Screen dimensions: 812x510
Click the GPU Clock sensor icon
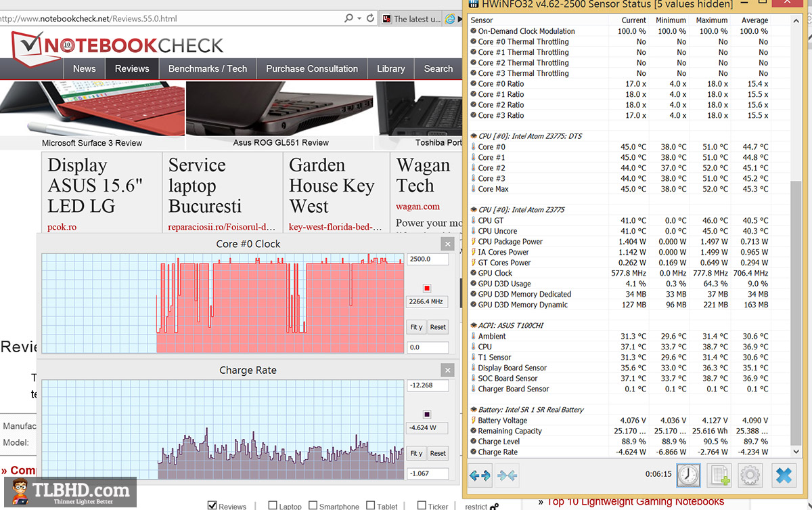coord(473,274)
